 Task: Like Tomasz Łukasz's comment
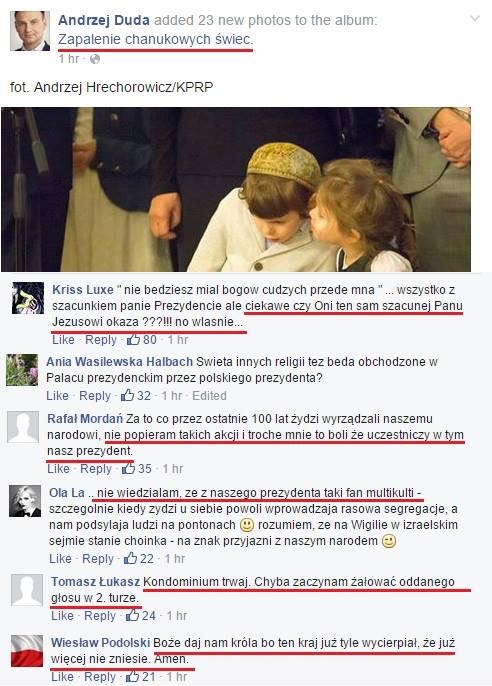(63, 616)
